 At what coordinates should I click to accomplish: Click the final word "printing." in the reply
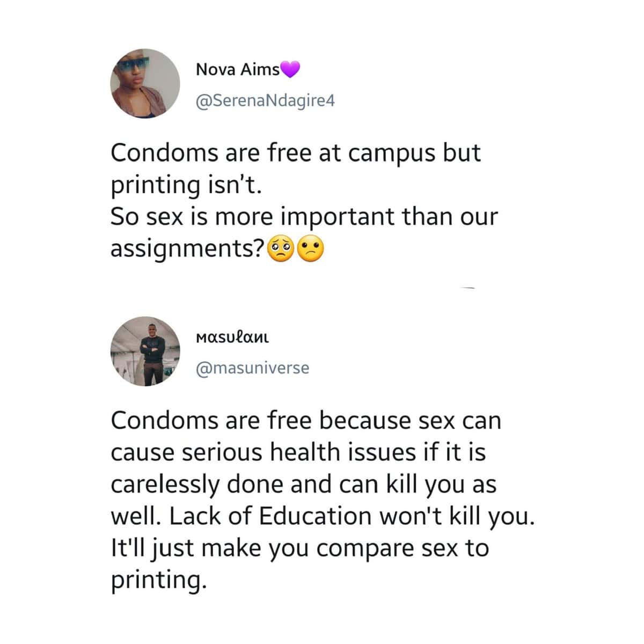tap(158, 581)
